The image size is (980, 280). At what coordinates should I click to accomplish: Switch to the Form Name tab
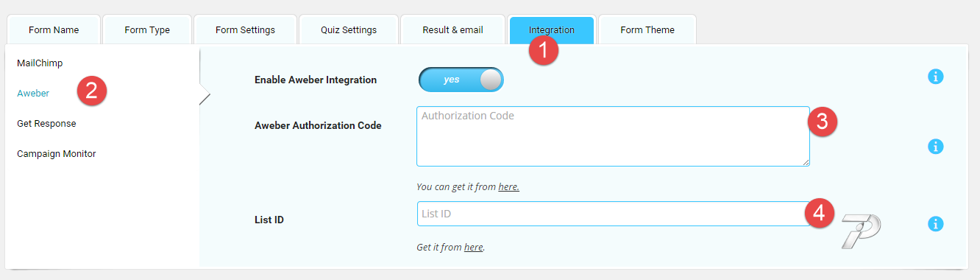[54, 30]
